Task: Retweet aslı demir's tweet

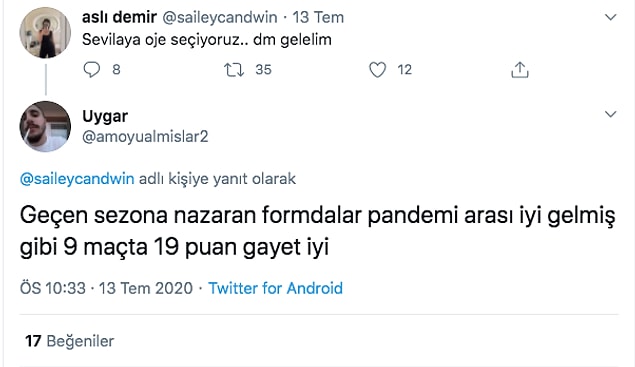Action: point(234,70)
